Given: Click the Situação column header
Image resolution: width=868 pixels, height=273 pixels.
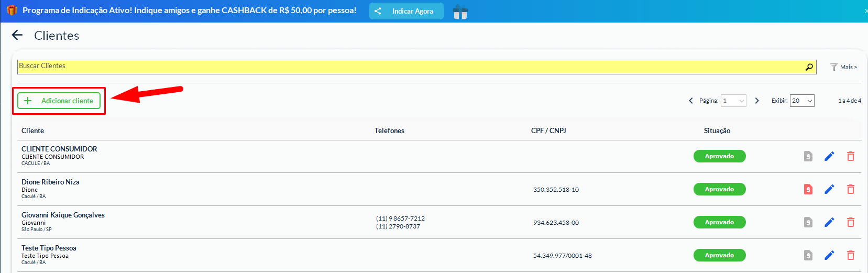Looking at the screenshot, I should (717, 130).
